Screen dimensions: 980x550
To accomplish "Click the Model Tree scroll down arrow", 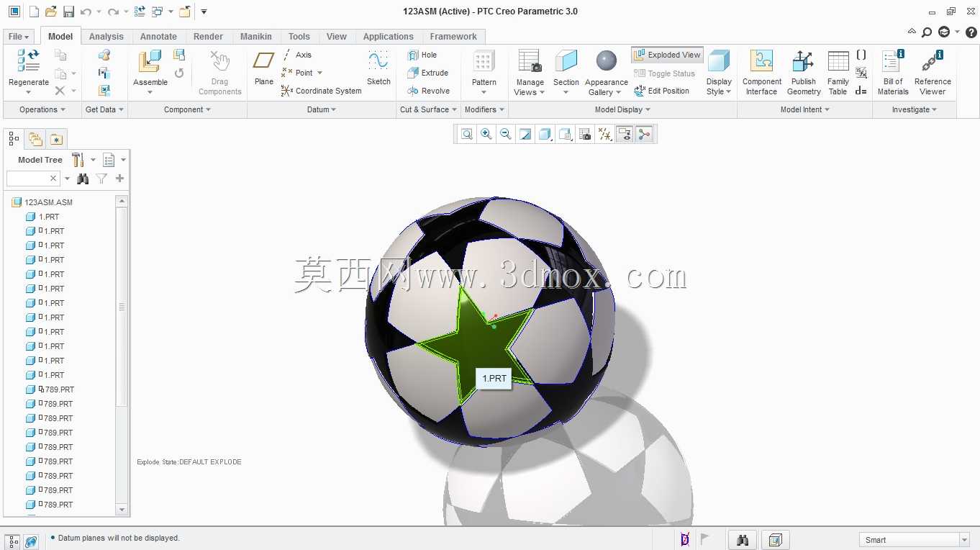I will (x=122, y=509).
